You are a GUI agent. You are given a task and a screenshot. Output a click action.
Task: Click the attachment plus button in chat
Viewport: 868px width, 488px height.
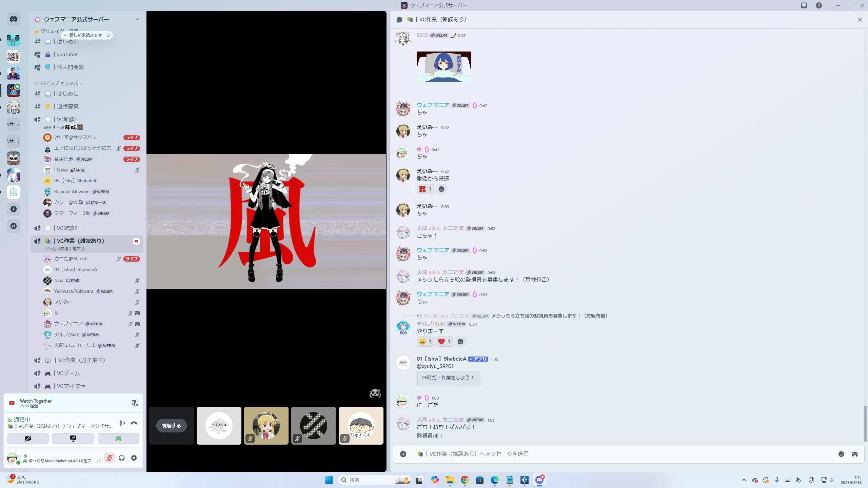click(403, 454)
